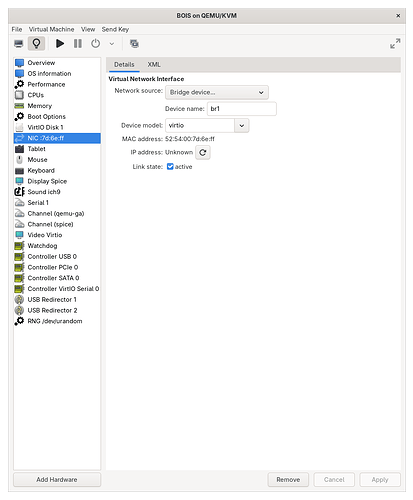This screenshot has height=500, width=413.
Task: Switch to the XML tab
Action: (154, 64)
